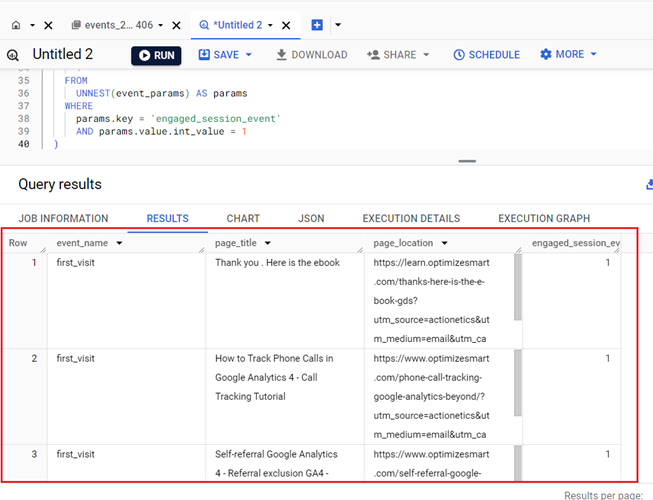
Task: Click the Row column header
Action: 18,243
